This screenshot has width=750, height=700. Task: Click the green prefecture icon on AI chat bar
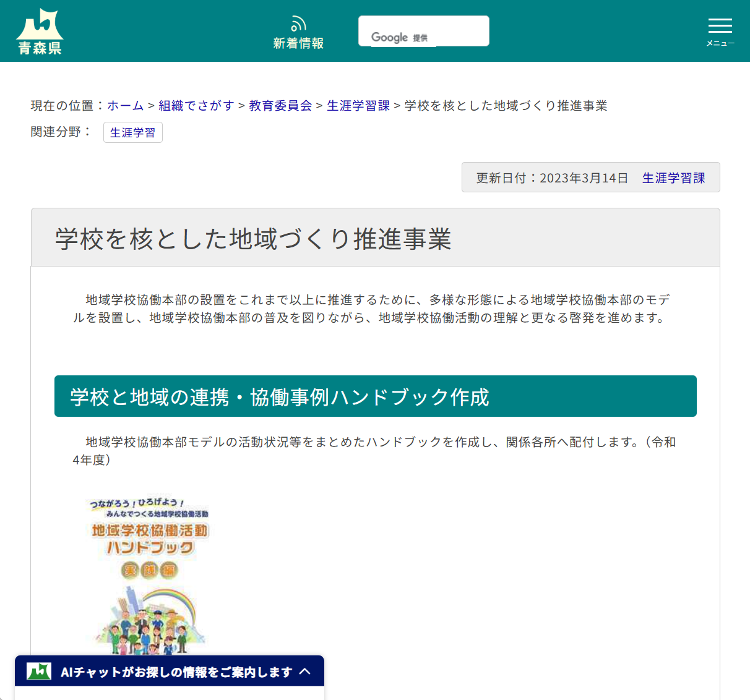point(38,671)
